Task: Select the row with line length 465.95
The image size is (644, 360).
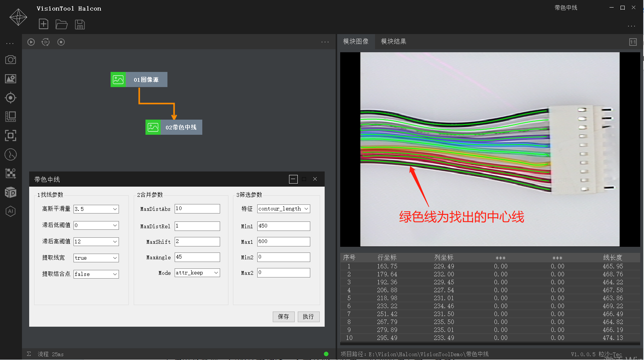Action: (490, 266)
